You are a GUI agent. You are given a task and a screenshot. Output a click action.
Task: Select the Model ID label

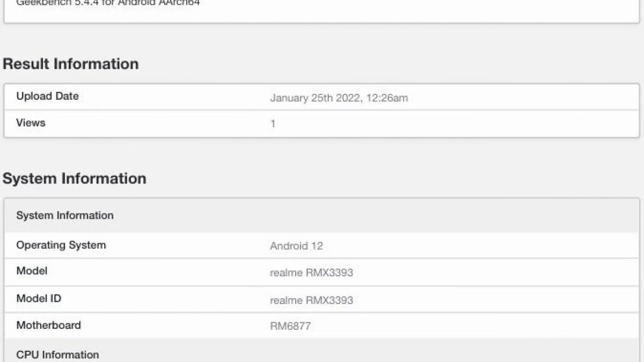coord(39,298)
